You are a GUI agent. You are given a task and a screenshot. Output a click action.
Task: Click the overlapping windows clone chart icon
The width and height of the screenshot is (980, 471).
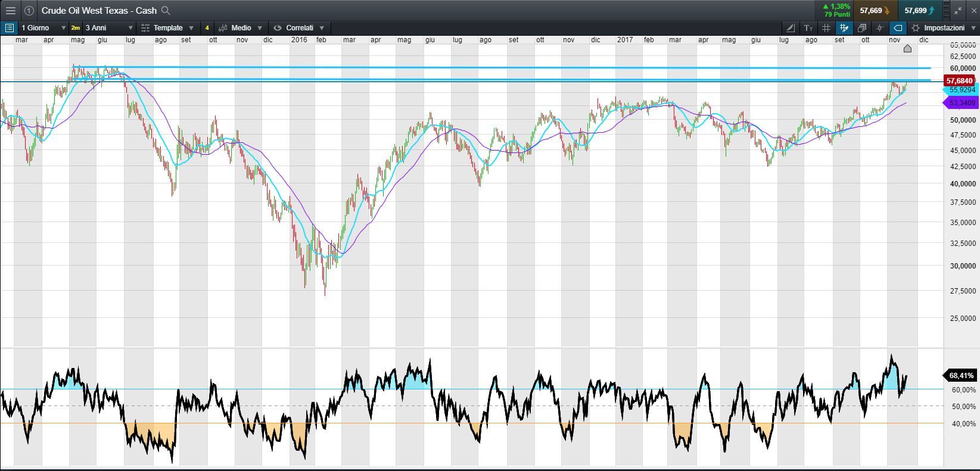pyautogui.click(x=862, y=28)
